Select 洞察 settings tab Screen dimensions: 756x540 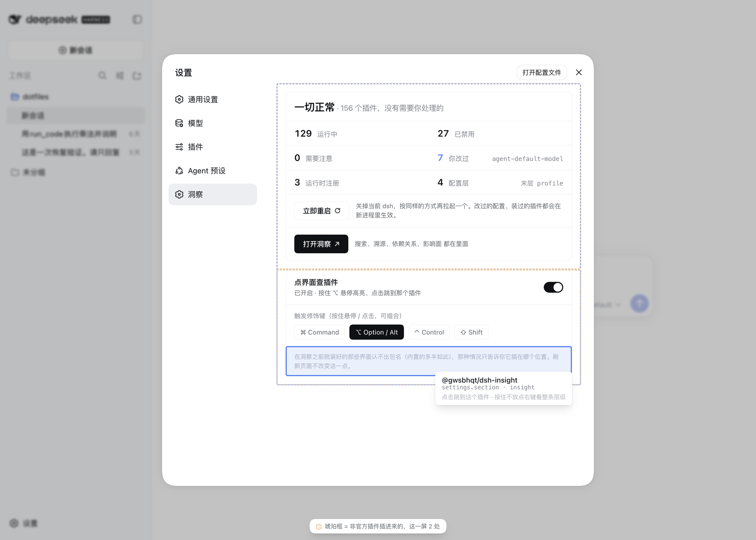[213, 194]
